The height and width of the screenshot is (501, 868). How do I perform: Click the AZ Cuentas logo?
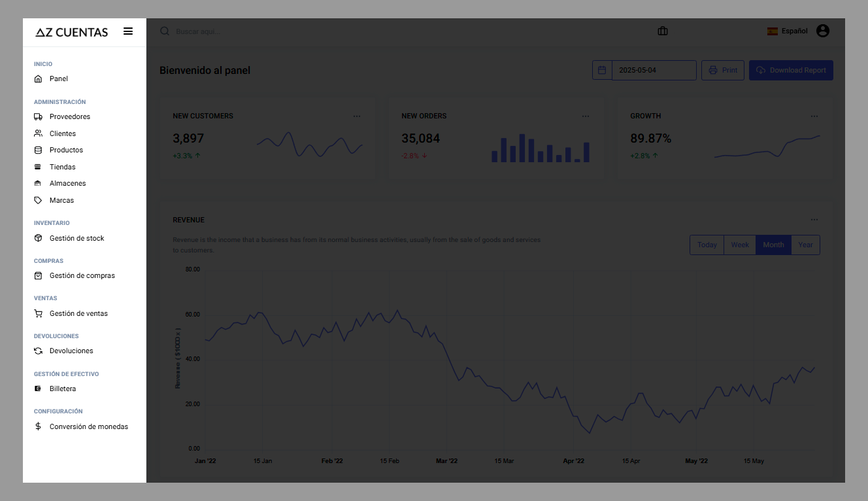click(x=72, y=32)
